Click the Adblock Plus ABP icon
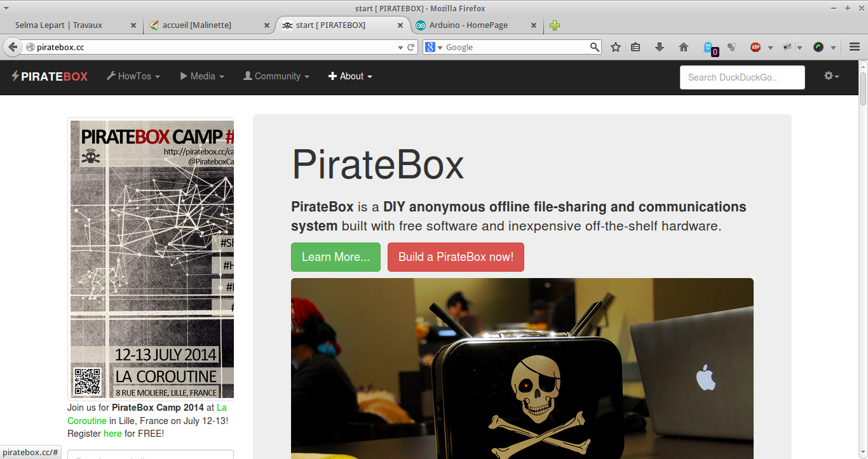Image resolution: width=868 pixels, height=459 pixels. tap(756, 47)
